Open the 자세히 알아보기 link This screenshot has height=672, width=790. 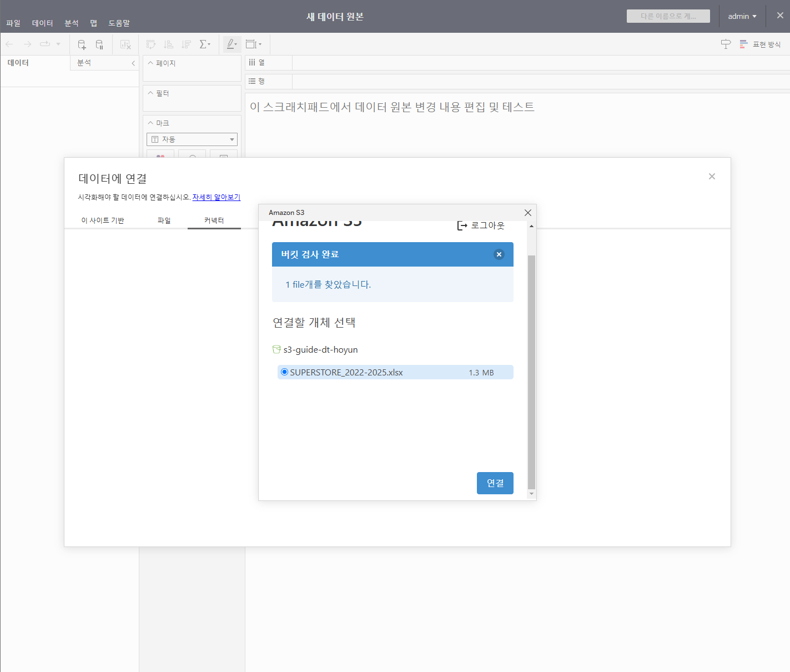(x=217, y=197)
